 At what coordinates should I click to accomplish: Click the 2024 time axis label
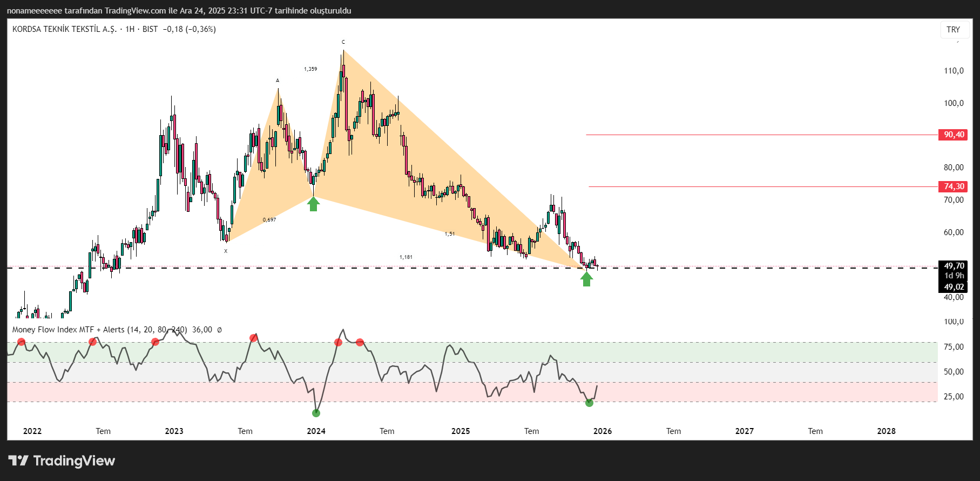coord(316,431)
